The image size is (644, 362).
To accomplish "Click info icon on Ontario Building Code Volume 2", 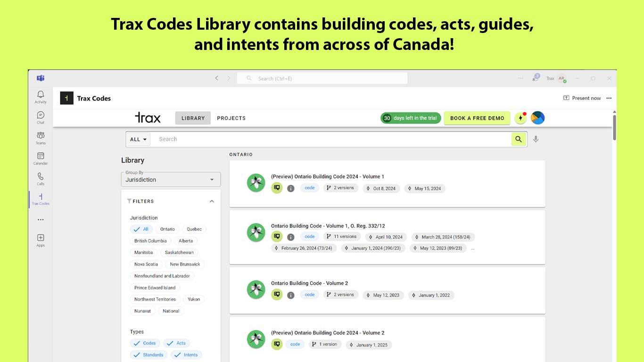I will click(x=291, y=295).
